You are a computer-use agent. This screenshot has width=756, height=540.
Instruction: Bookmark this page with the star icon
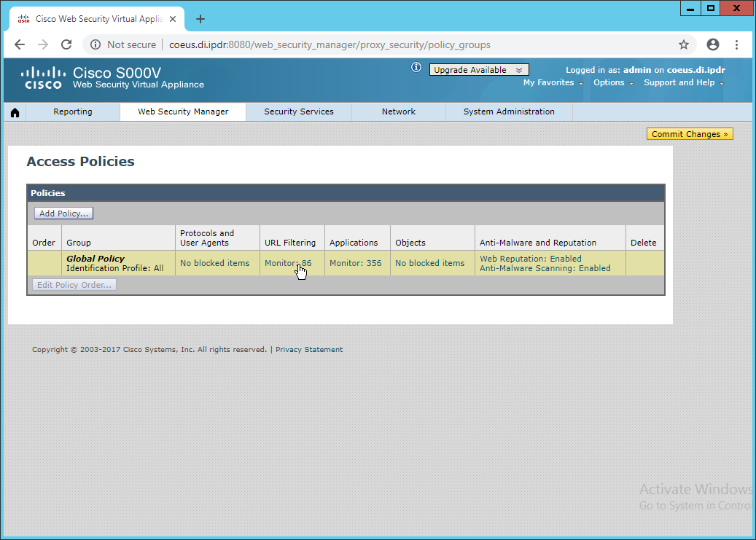pyautogui.click(x=684, y=45)
